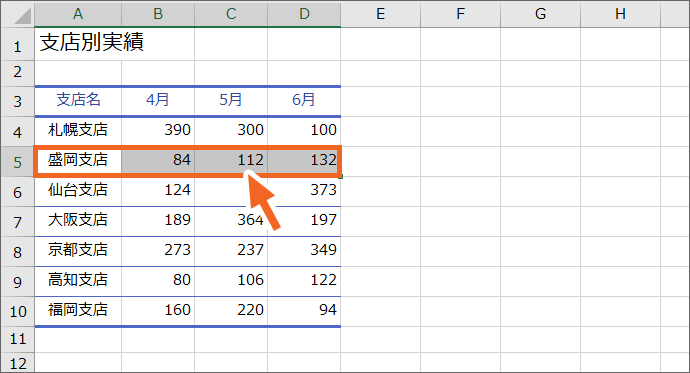This screenshot has width=690, height=373.
Task: Click cell with value 373
Action: point(304,191)
